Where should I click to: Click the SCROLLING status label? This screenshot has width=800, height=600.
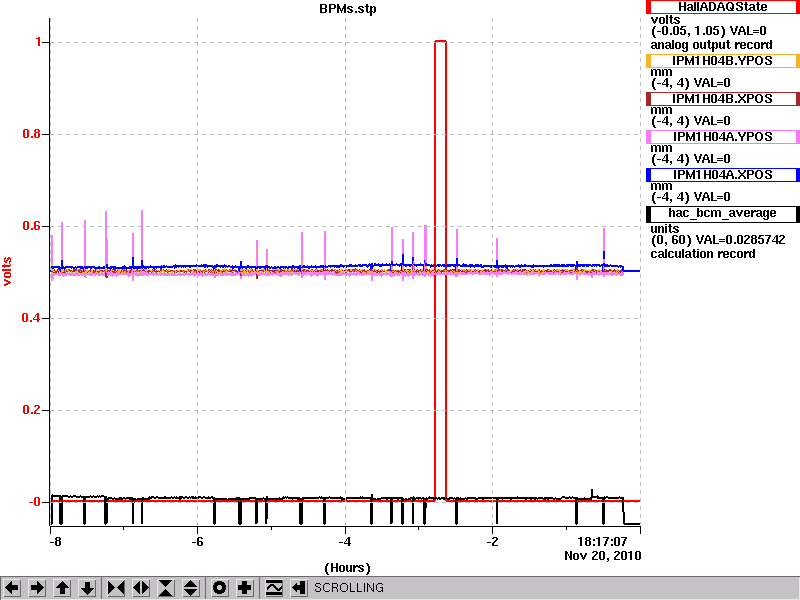pyautogui.click(x=349, y=588)
